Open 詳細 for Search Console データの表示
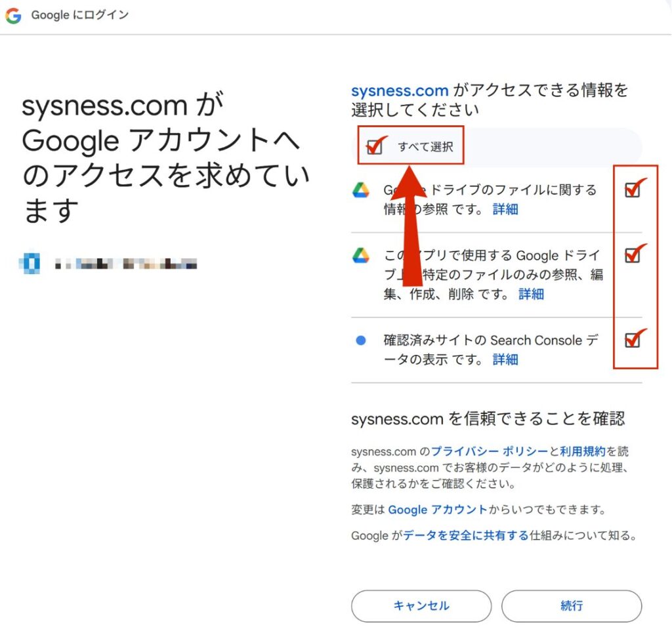This screenshot has height=629, width=672. (505, 359)
